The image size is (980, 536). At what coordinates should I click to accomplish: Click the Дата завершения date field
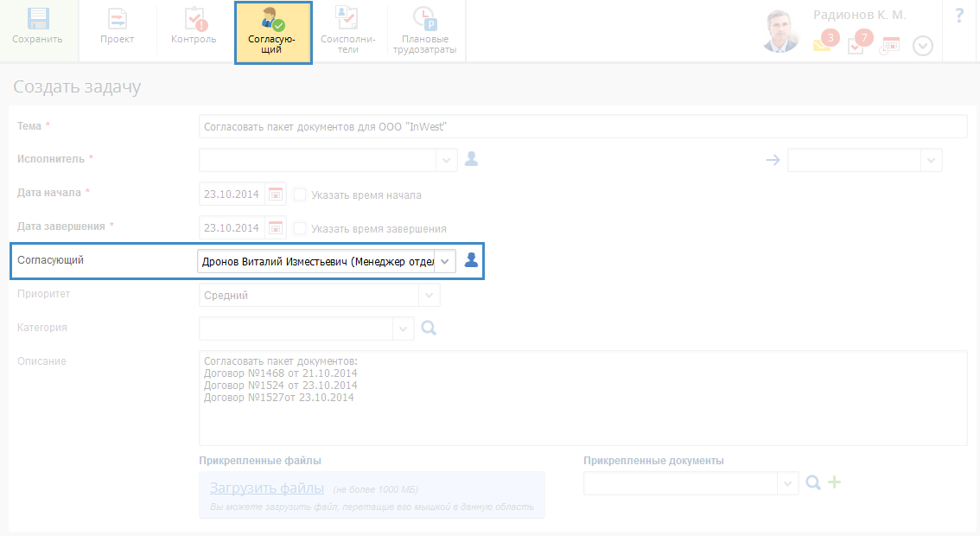click(232, 227)
